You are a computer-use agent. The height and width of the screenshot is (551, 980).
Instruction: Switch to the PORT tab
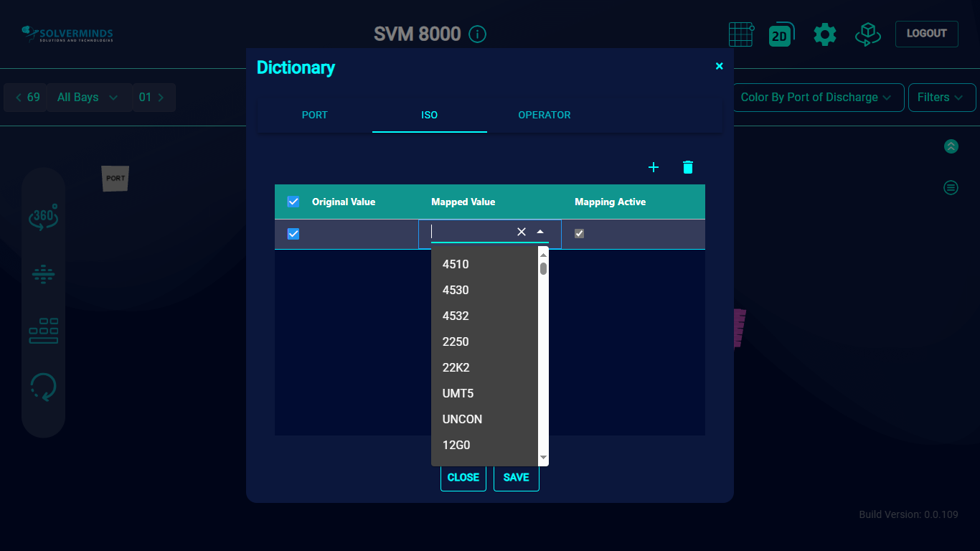314,115
